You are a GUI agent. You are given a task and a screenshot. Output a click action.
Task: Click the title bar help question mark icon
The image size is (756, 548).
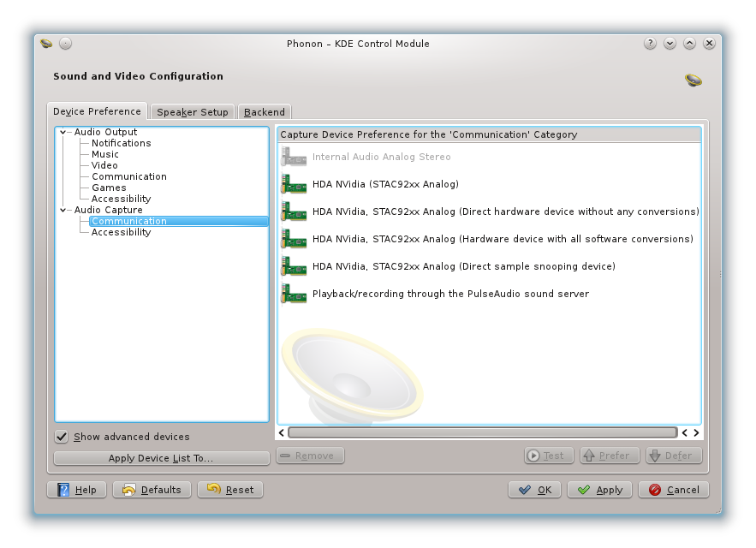(651, 44)
